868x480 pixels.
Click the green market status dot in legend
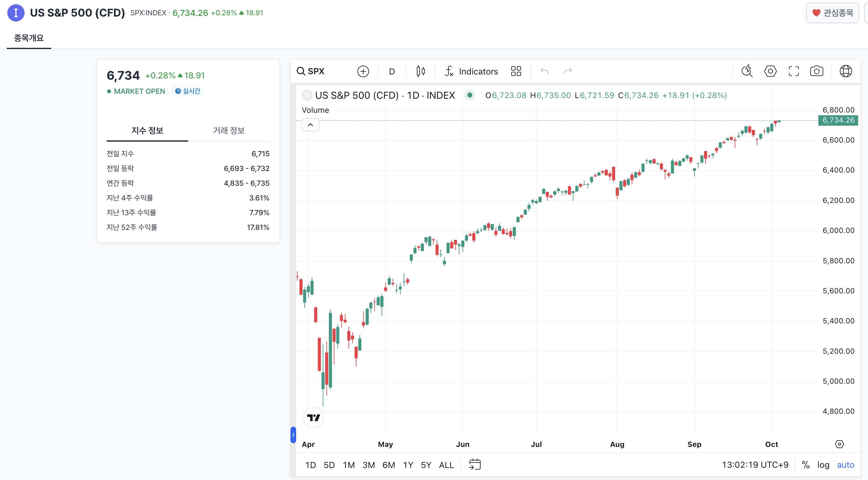click(x=470, y=95)
